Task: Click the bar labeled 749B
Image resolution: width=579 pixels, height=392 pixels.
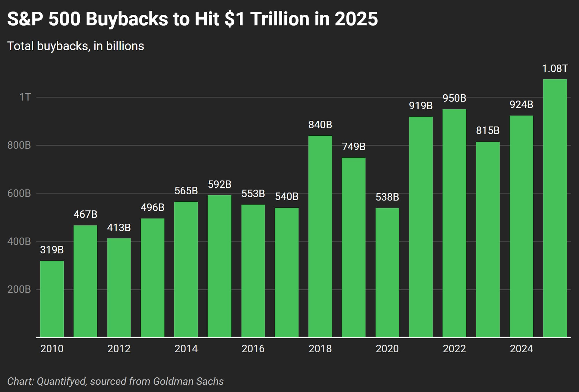Action: point(354,247)
